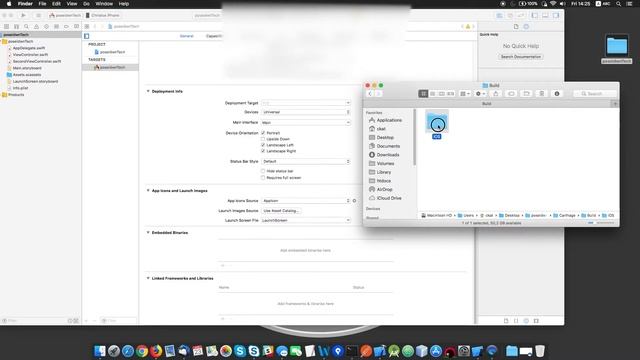Toggle the Upside Down orientation checkbox

pos(263,139)
